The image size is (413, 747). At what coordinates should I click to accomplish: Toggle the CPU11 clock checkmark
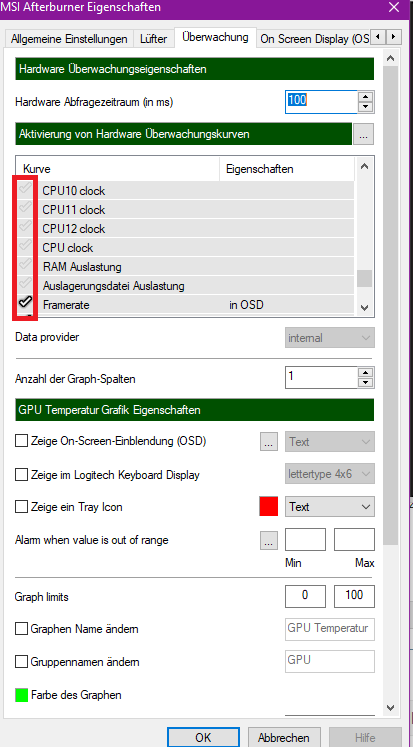(x=25, y=208)
